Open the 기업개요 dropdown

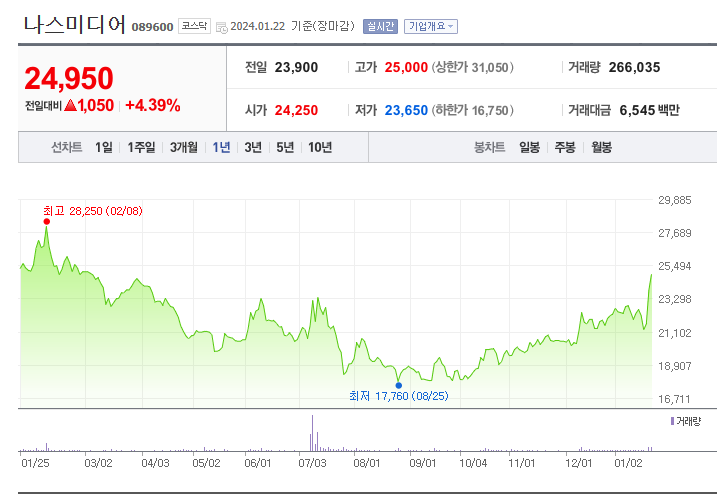click(430, 26)
